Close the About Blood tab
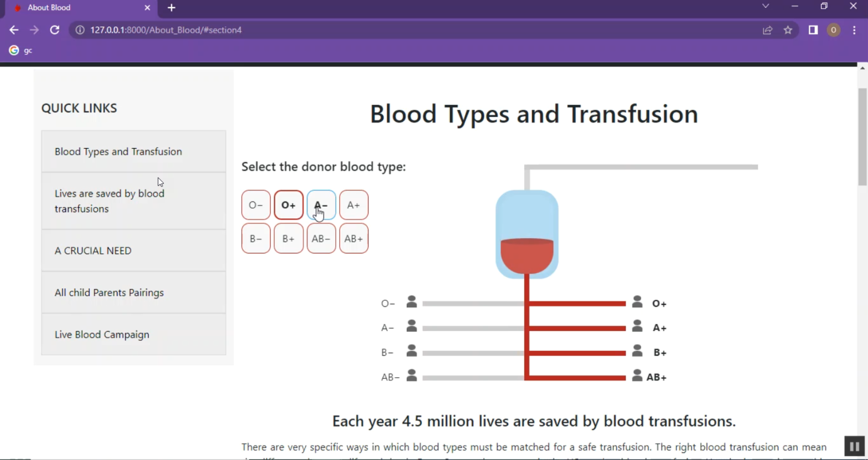The height and width of the screenshot is (460, 868). pyautogui.click(x=147, y=8)
